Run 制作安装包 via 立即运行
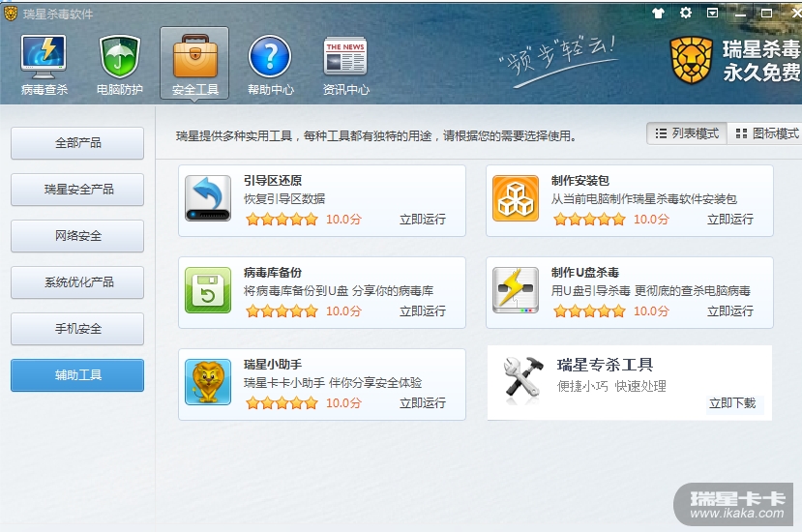The width and height of the screenshot is (802, 532). tap(729, 220)
